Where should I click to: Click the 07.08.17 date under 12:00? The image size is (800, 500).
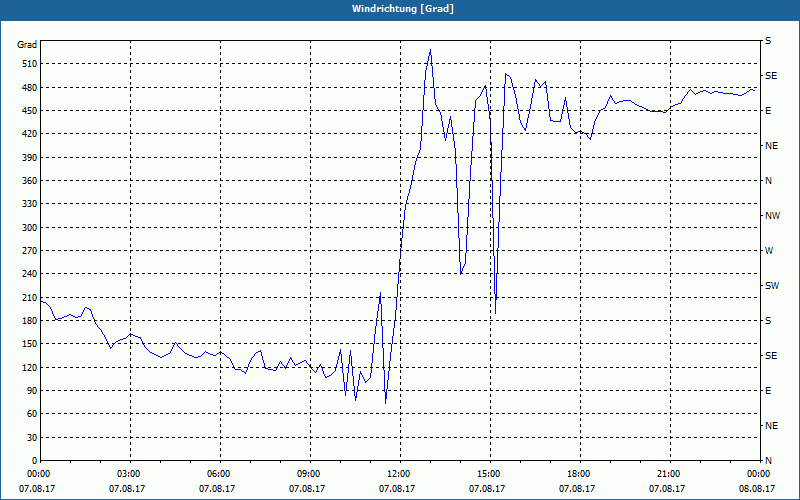coord(397,489)
